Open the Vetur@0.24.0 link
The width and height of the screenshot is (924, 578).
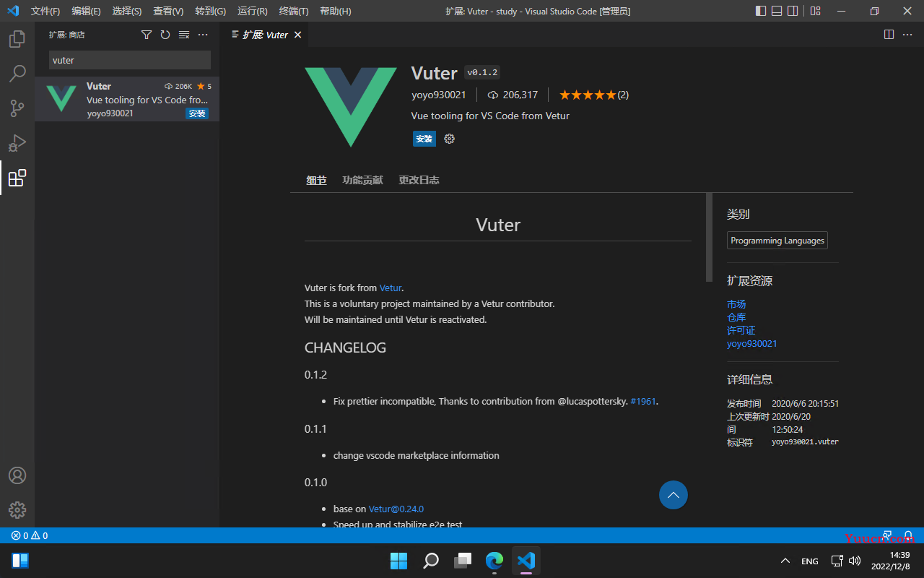click(396, 509)
